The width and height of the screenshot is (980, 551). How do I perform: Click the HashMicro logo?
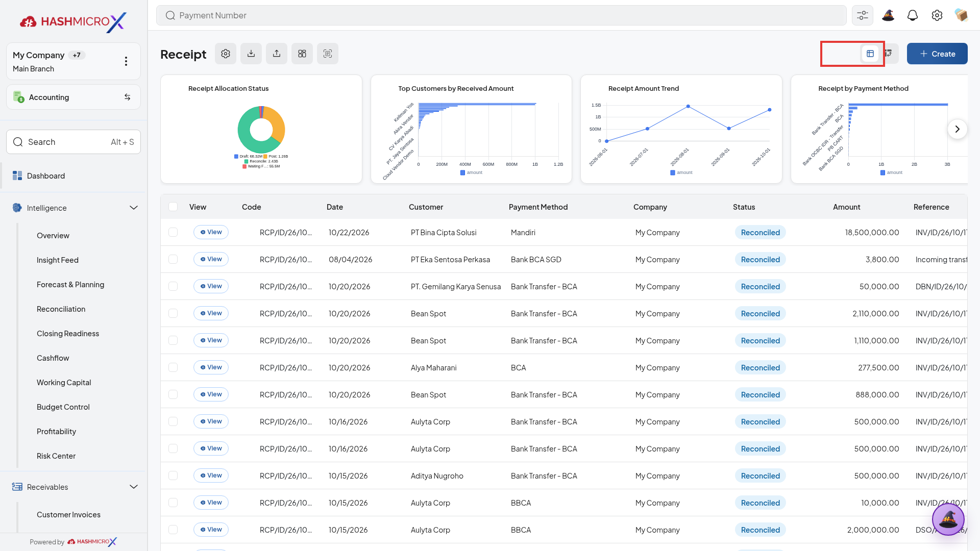tap(73, 21)
